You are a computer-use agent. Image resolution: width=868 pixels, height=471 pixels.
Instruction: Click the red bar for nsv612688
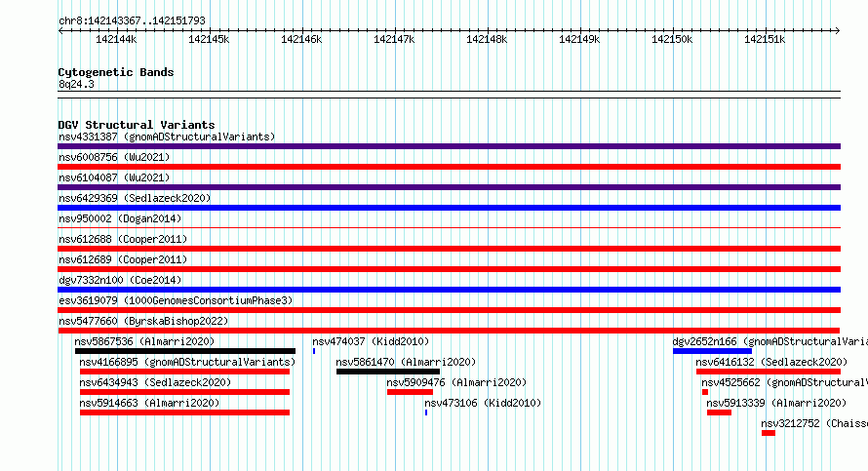tap(449, 249)
